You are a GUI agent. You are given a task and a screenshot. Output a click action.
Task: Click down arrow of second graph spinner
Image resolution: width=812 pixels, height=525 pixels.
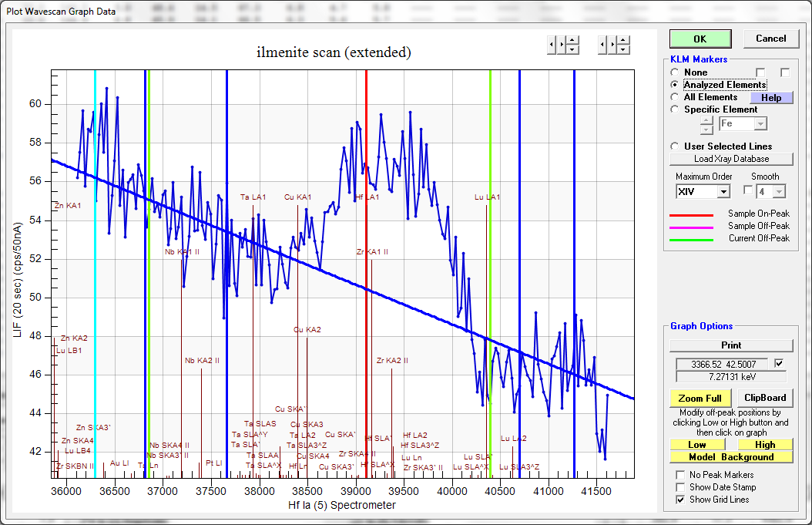pyautogui.click(x=624, y=49)
